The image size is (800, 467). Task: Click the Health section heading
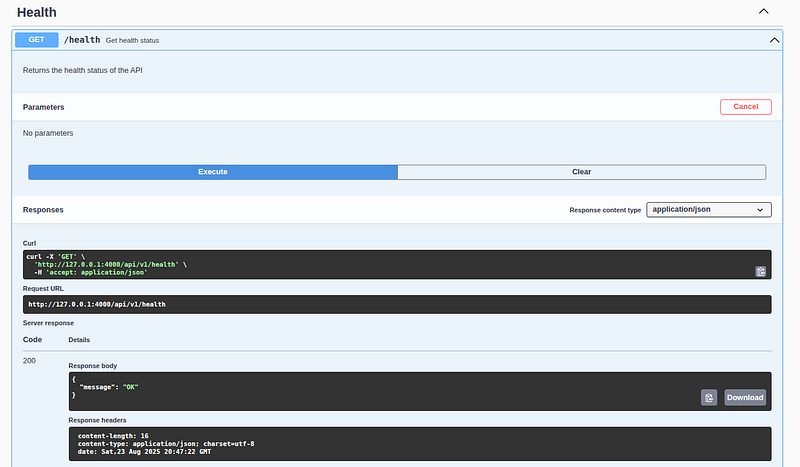tap(37, 12)
